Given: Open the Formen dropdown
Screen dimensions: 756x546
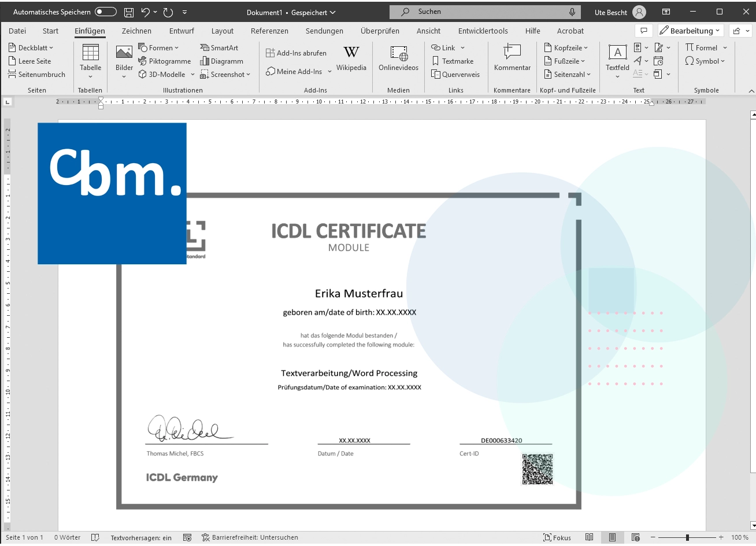Looking at the screenshot, I should pyautogui.click(x=177, y=48).
